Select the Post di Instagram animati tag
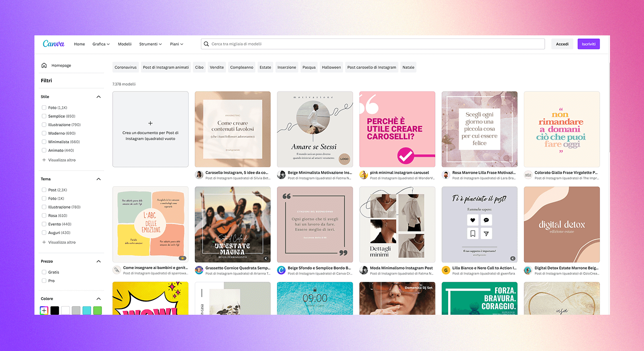Screen dimensions: 644x351 tap(166, 67)
